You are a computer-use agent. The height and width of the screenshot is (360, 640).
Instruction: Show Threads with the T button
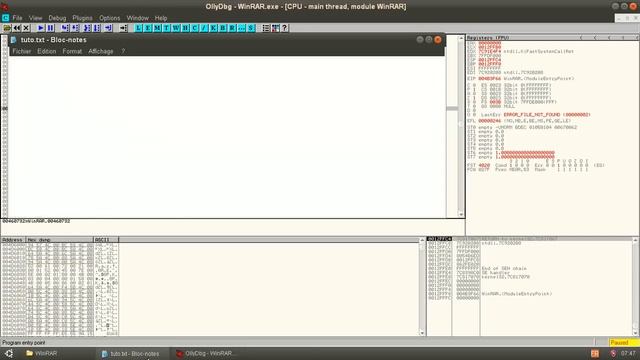tap(167, 28)
